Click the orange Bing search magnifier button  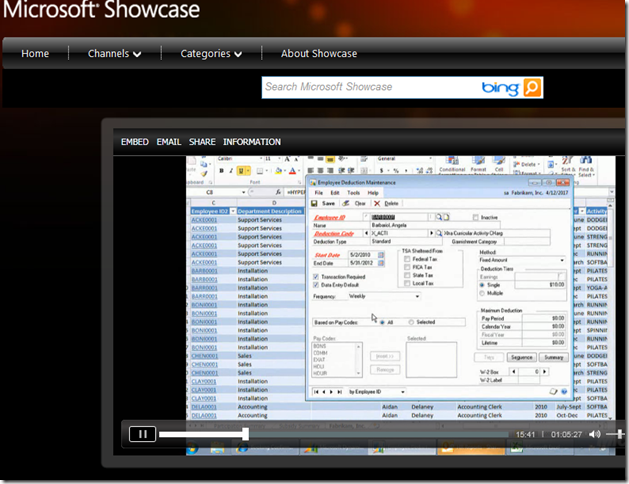(533, 87)
